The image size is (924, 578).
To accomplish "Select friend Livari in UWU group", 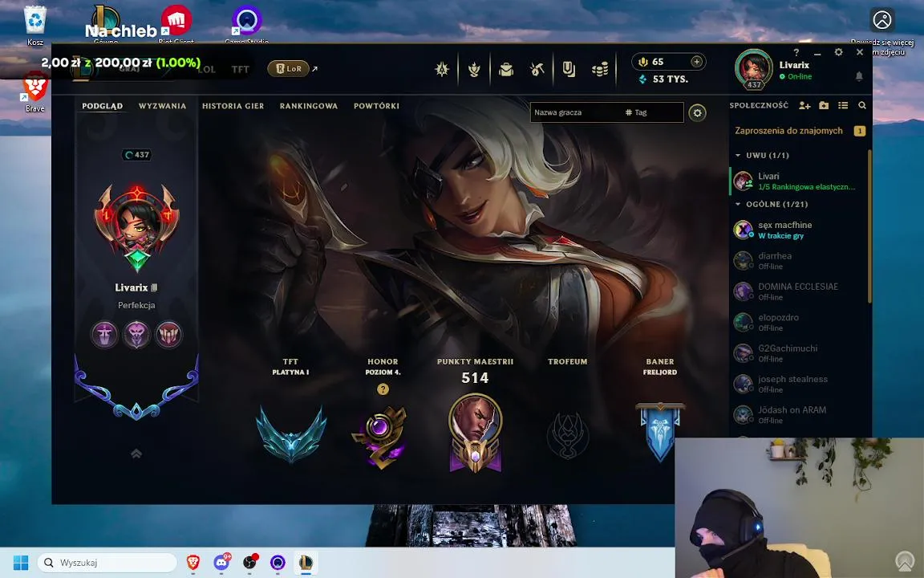I will [799, 181].
